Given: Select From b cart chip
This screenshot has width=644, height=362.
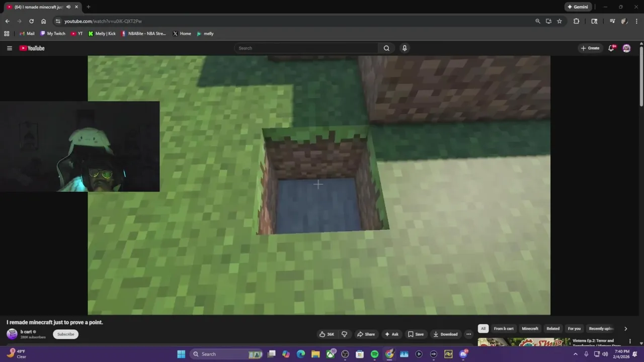Looking at the screenshot, I should click(504, 329).
